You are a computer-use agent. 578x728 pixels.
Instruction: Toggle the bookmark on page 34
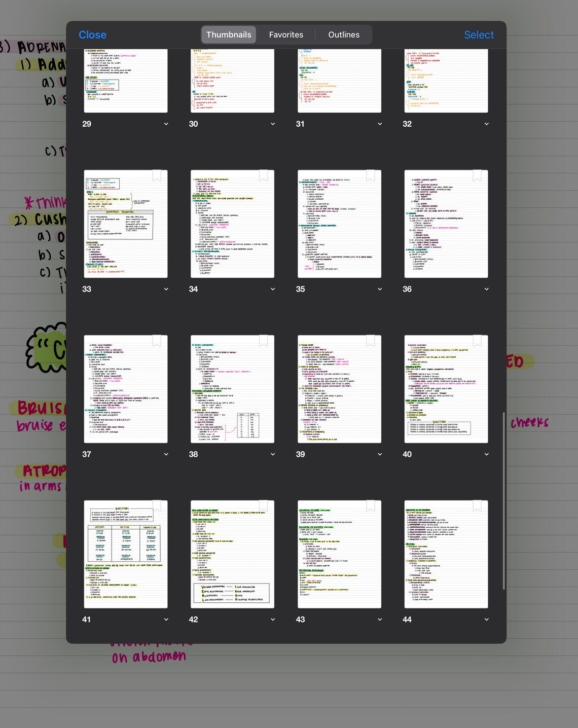click(264, 176)
